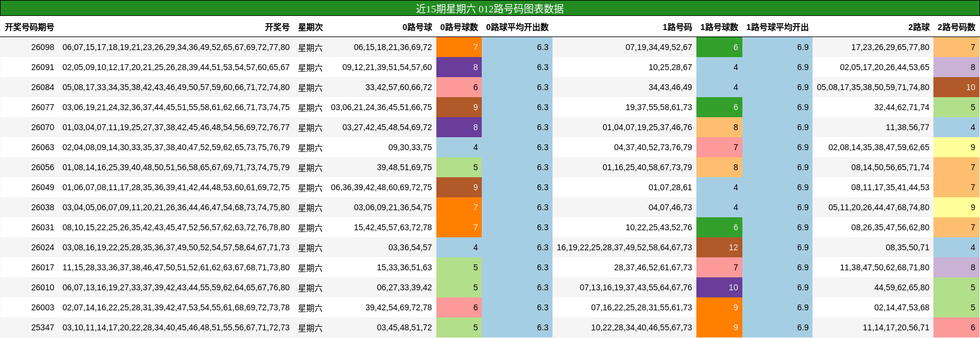
Task: Click 1路号码 cell 16,19,22,25,28,37,49,52,58,64,67,73
Action: coord(624,247)
